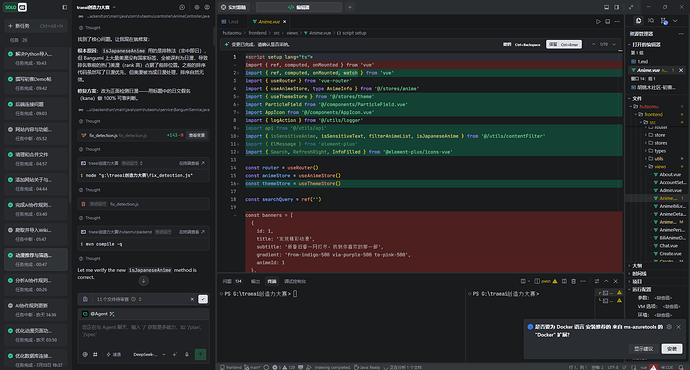Focus the Agent chat input field
The image size is (690, 370).
coord(143,331)
